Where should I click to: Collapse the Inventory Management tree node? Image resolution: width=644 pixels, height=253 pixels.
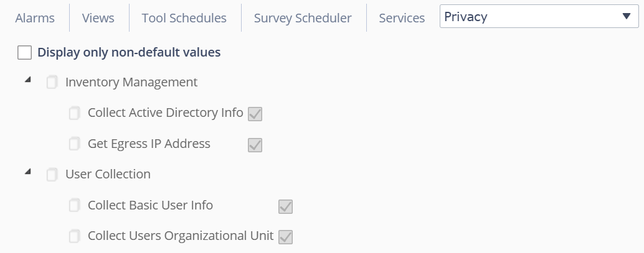[x=27, y=80]
